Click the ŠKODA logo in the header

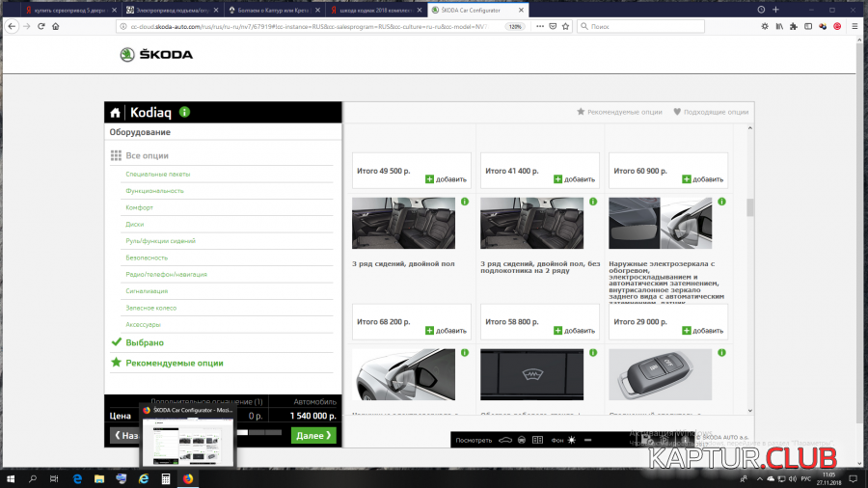click(155, 55)
